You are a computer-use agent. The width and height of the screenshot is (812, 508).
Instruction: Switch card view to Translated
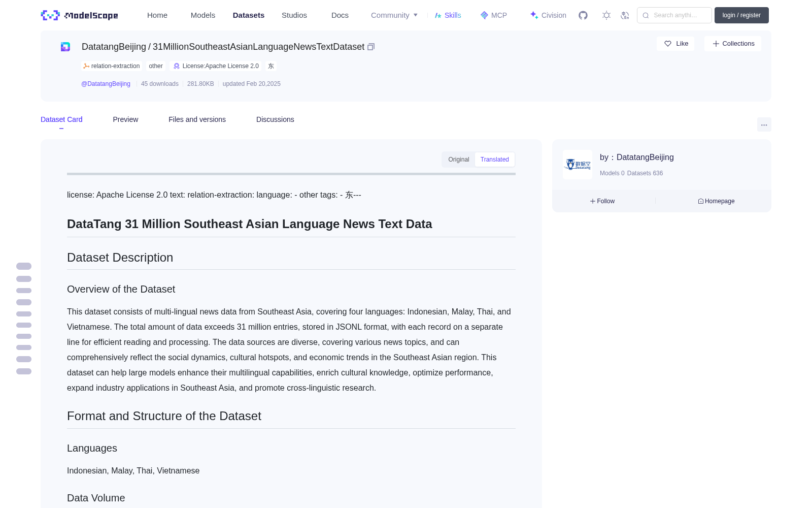click(x=495, y=160)
